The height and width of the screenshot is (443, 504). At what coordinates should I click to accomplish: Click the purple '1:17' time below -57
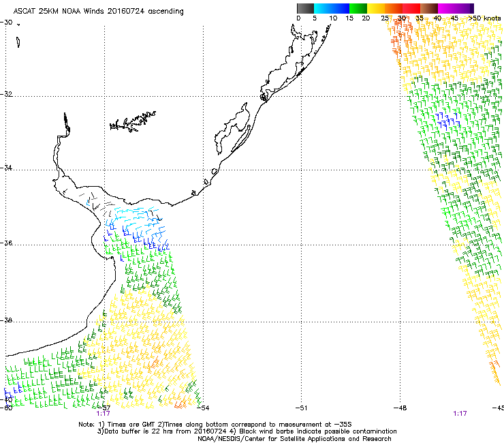point(103,414)
